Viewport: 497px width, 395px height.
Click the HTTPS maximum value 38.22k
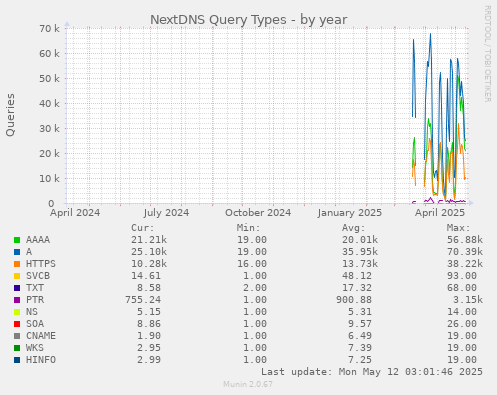point(465,264)
